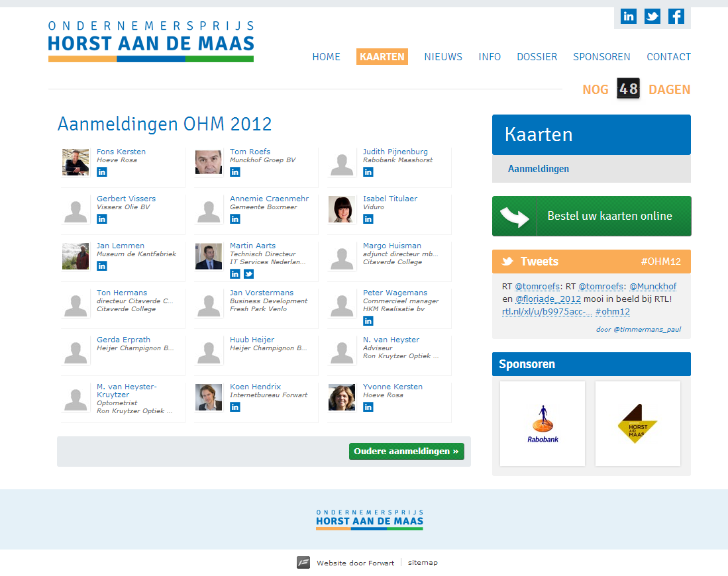The image size is (728, 576).
Task: Click the Forwart logo icon in footer
Action: (x=303, y=563)
